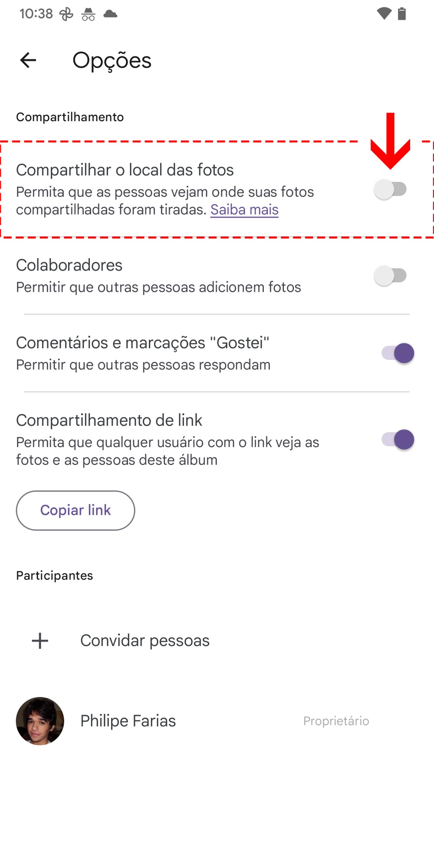Image resolution: width=434 pixels, height=868 pixels.
Task: Tap the Wi-Fi status icon
Action: coord(384,14)
